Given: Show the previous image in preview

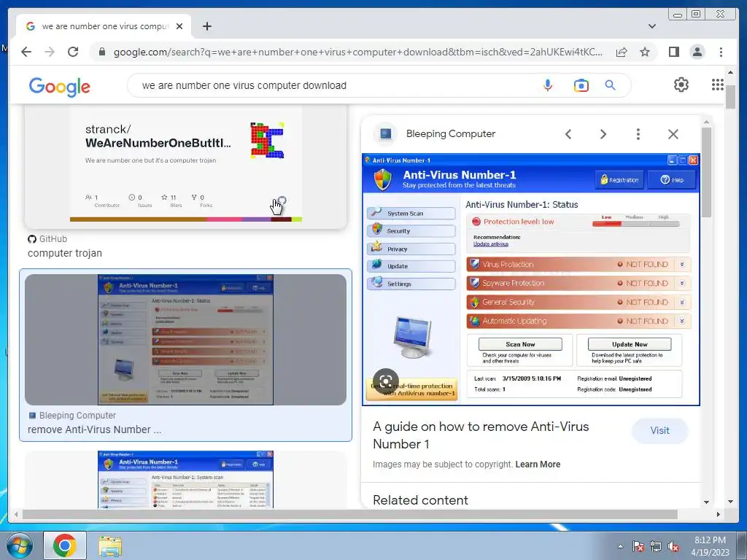Looking at the screenshot, I should coord(568,134).
